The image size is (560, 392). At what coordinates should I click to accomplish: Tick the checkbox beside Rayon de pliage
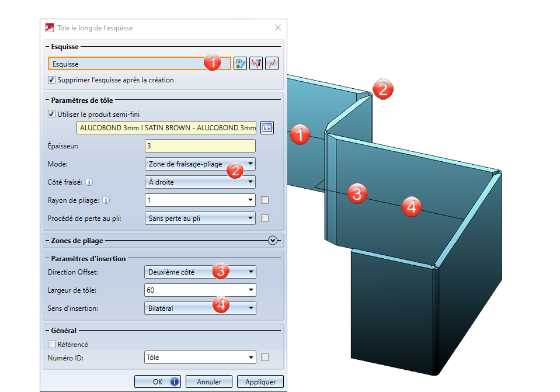(265, 200)
